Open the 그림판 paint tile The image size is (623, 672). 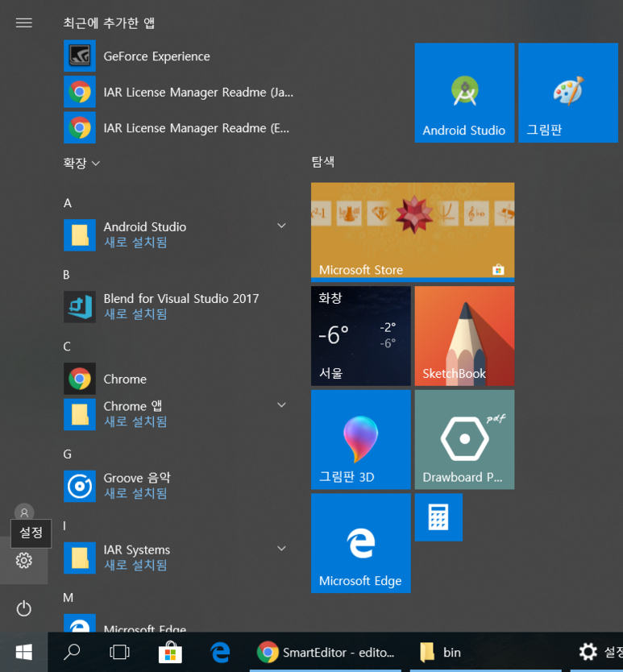pyautogui.click(x=568, y=93)
